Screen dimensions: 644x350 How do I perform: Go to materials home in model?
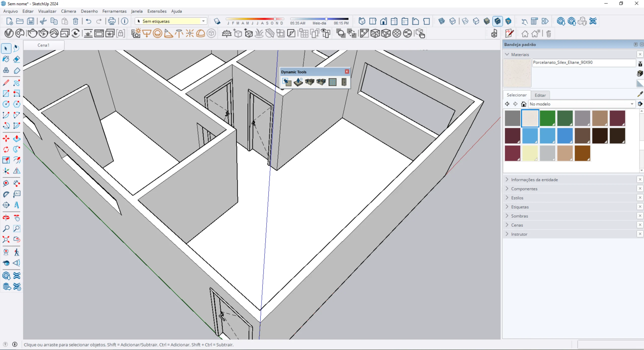point(524,104)
